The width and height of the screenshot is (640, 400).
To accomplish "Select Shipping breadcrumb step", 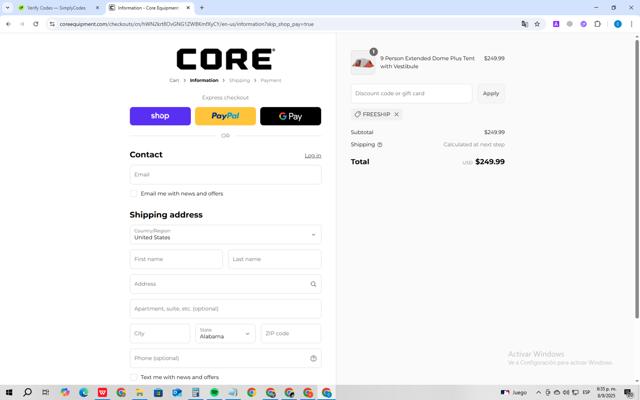I will point(239,80).
